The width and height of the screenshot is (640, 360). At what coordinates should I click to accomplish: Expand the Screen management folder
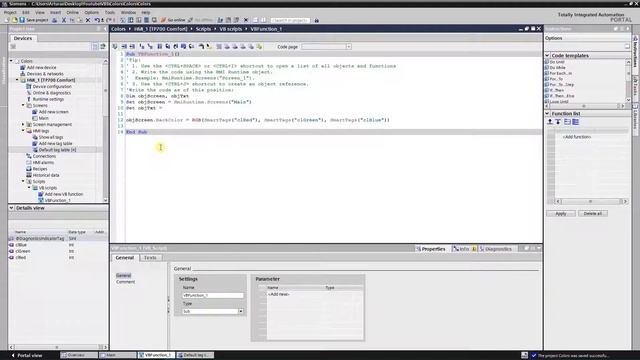(23, 124)
